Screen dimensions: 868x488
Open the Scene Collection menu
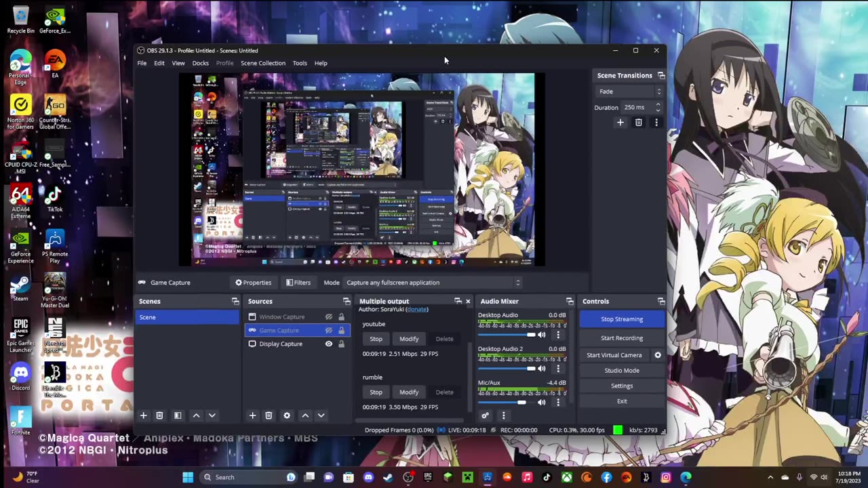[263, 63]
